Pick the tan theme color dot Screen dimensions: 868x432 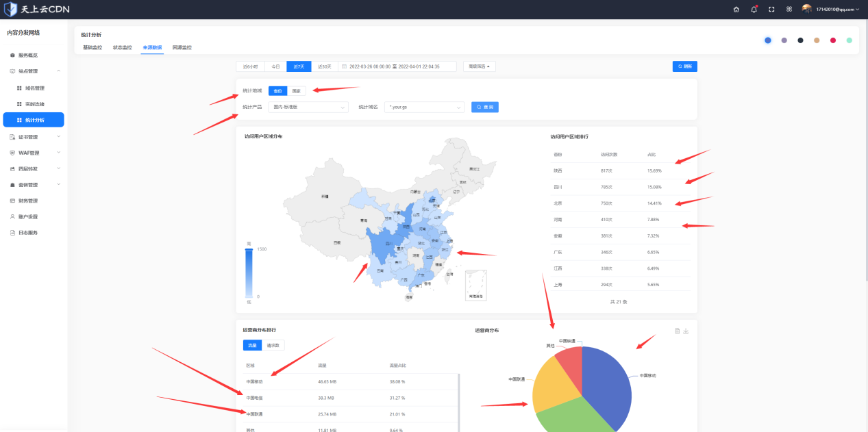click(817, 40)
